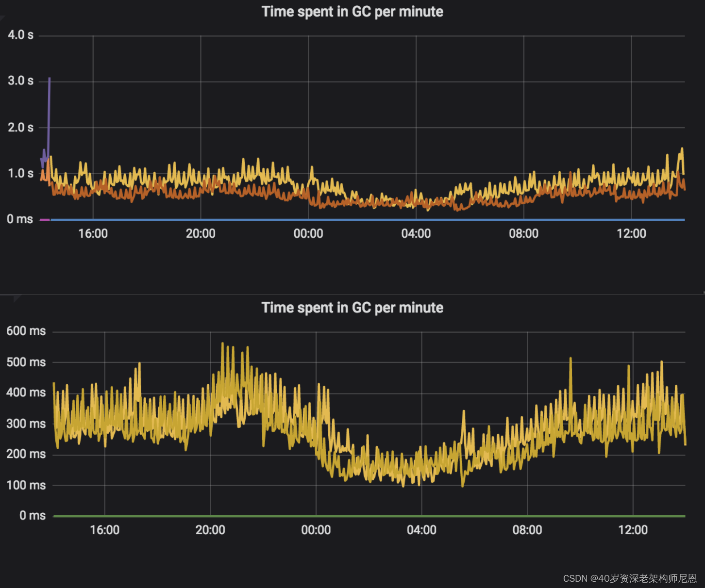Click the 16:00 time label in the top chart
The width and height of the screenshot is (705, 588).
93,234
